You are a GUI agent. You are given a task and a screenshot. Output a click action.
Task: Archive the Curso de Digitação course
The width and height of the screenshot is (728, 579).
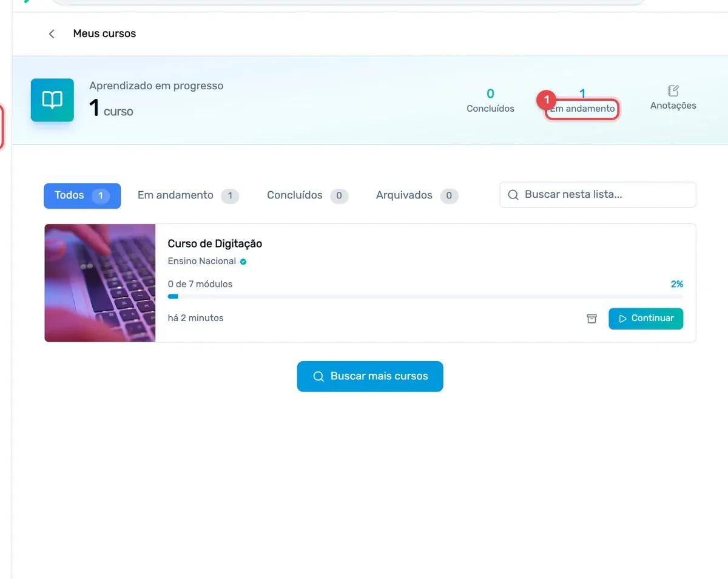(591, 319)
